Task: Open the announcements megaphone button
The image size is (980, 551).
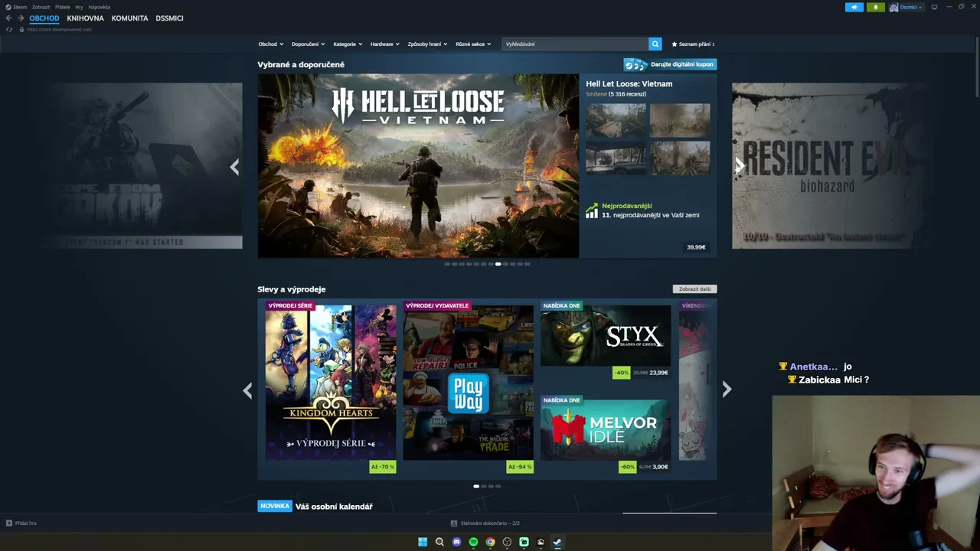Action: [854, 7]
